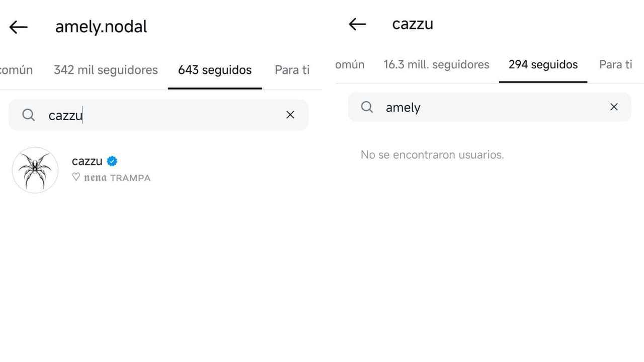The image size is (644, 362).
Task: Select the 'Para ti' tab on cazzu's list
Action: (615, 64)
